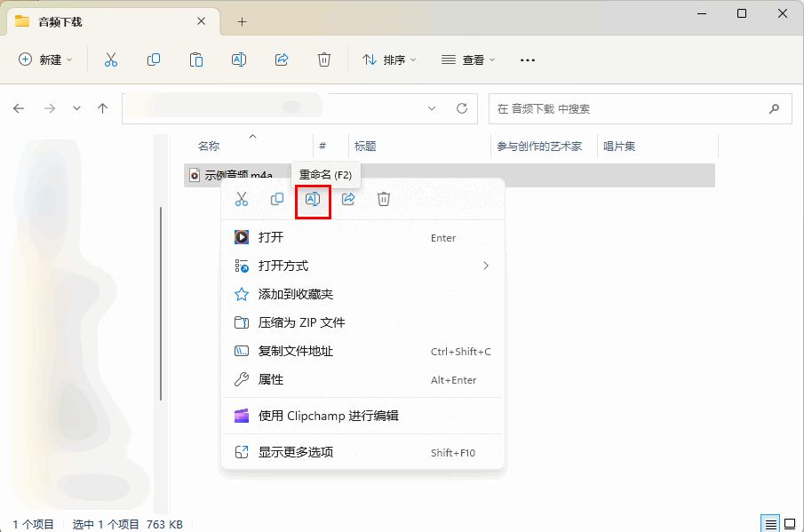The width and height of the screenshot is (804, 532).
Task: Sort by the 名称 column header
Action: 209,146
